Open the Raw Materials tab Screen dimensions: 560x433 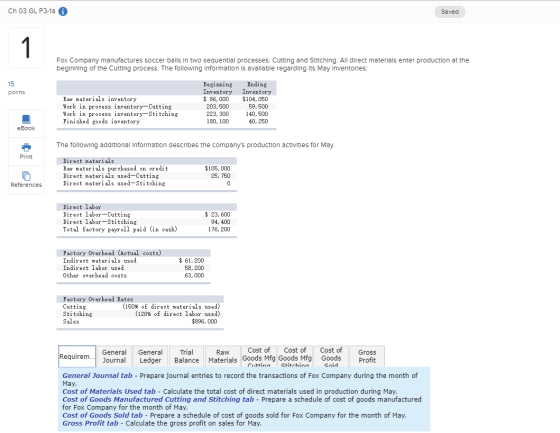(222, 357)
